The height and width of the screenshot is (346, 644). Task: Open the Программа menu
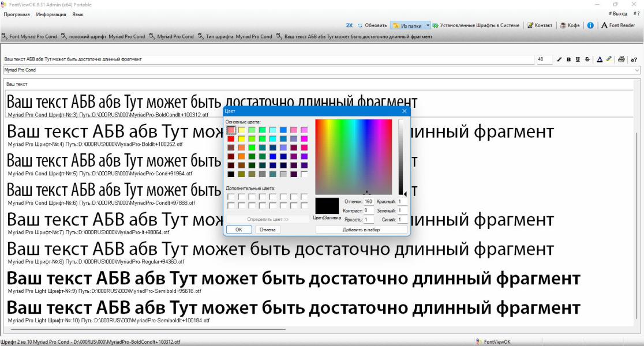click(x=17, y=14)
